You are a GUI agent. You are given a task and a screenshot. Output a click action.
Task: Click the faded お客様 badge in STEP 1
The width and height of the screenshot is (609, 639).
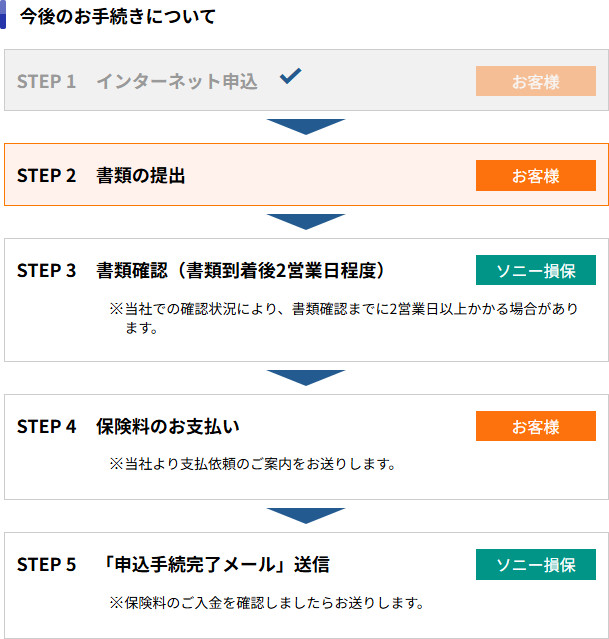pyautogui.click(x=535, y=82)
